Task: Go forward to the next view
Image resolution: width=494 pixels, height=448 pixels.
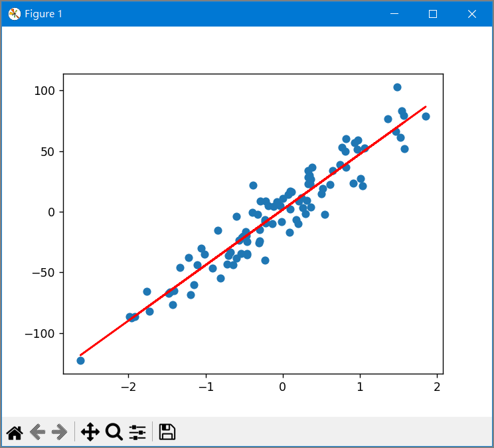Action: [60, 431]
